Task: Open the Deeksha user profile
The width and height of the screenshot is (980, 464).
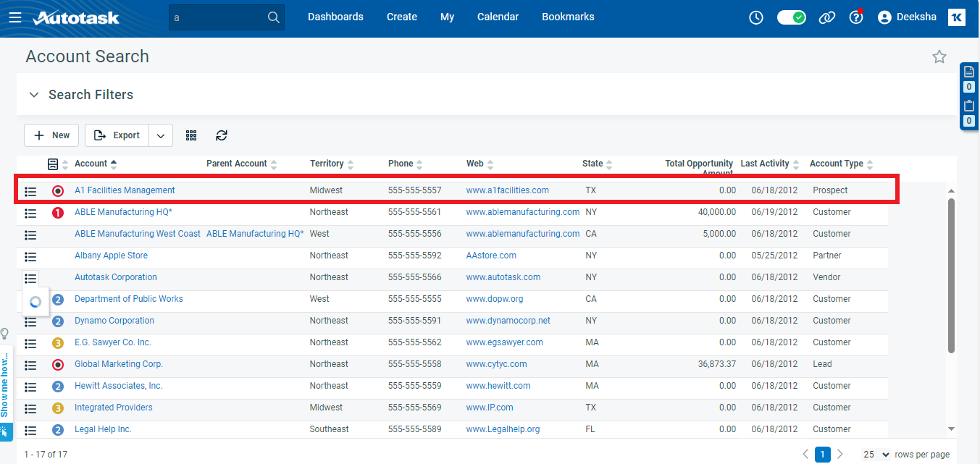Action: pyautogui.click(x=906, y=17)
